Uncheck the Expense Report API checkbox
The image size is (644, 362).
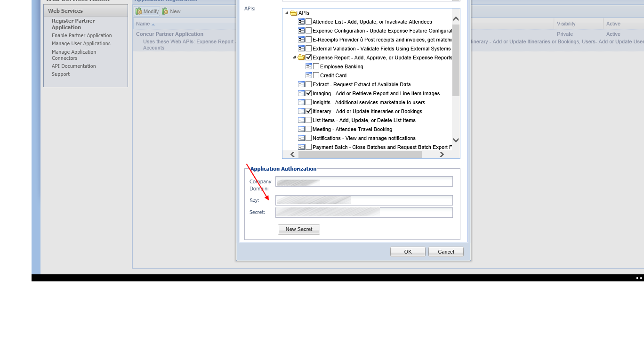tap(309, 58)
